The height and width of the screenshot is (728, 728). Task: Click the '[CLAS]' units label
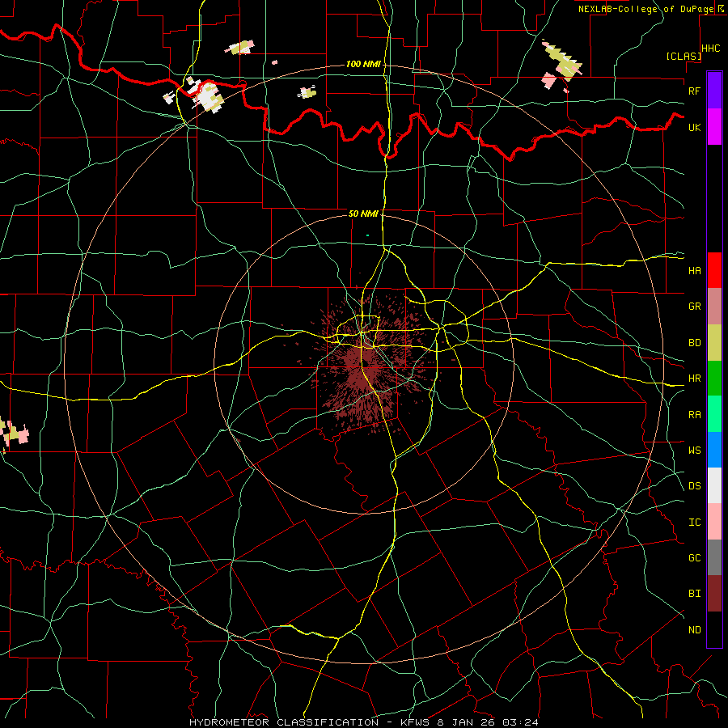coord(684,57)
